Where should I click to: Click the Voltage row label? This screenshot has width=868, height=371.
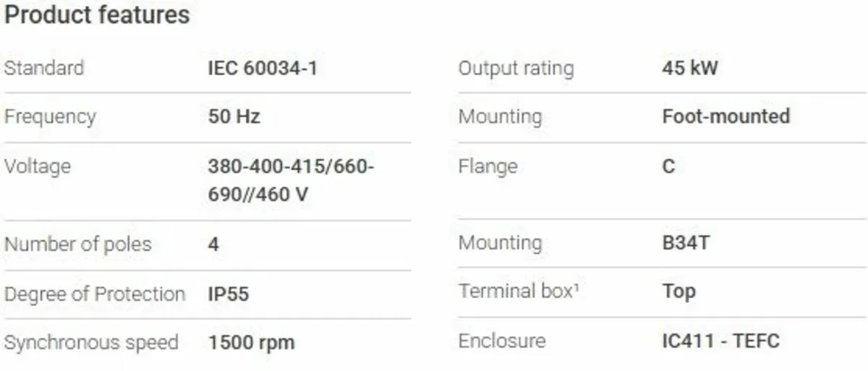click(x=38, y=166)
